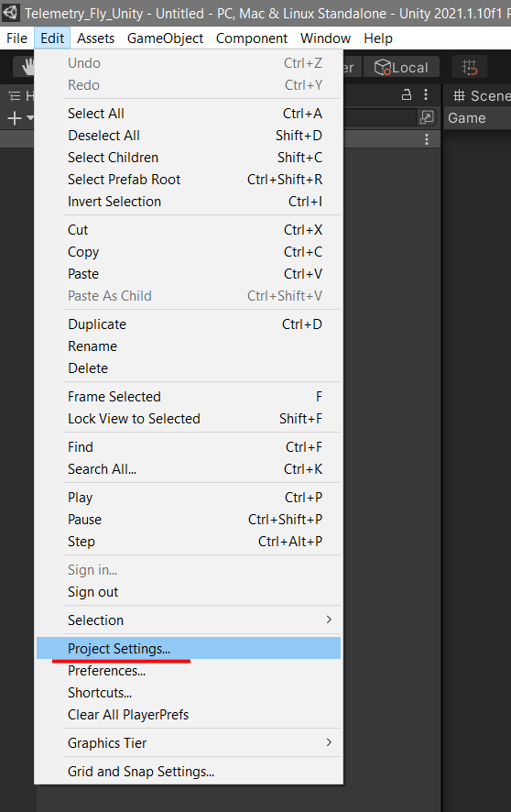Open Search All... entry

[x=189, y=469]
